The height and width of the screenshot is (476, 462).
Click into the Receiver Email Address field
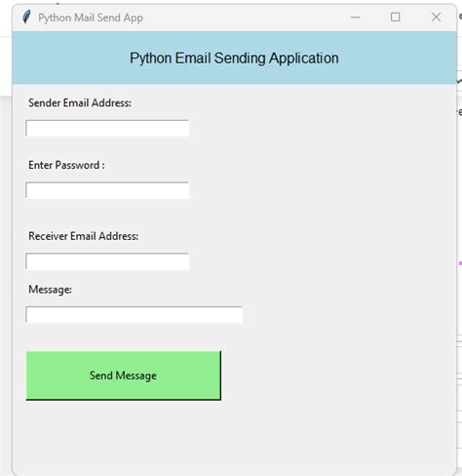tap(107, 261)
